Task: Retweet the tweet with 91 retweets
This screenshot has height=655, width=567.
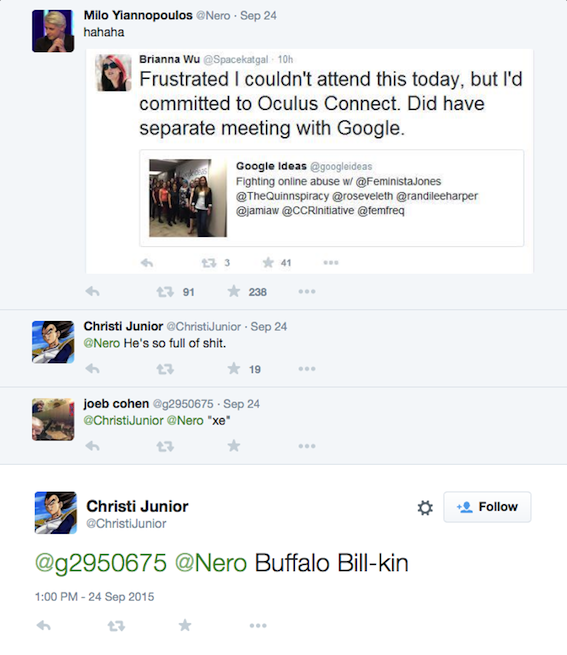Action: click(165, 292)
